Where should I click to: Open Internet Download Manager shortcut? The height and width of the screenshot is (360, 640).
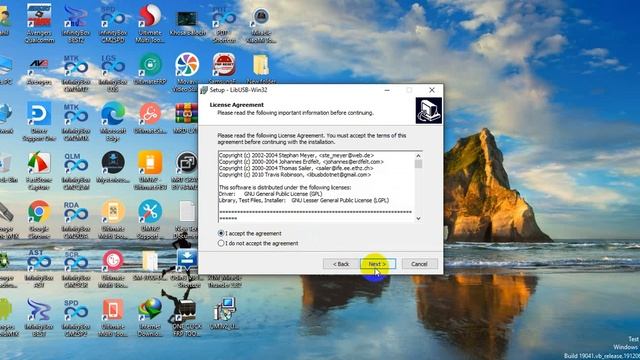pyautogui.click(x=150, y=317)
